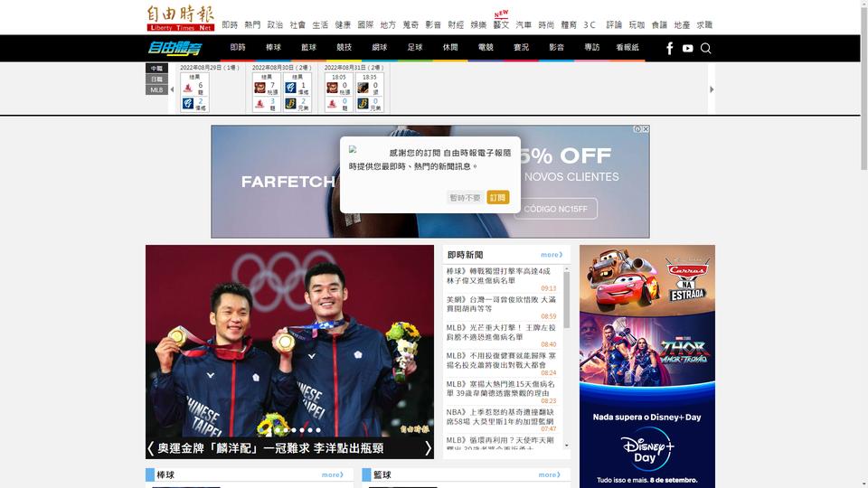Click the 自由體育 sports logo

[175, 48]
